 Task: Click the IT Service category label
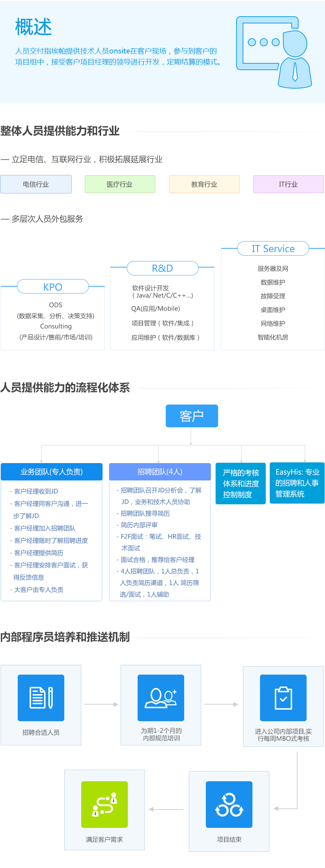pyautogui.click(x=273, y=249)
